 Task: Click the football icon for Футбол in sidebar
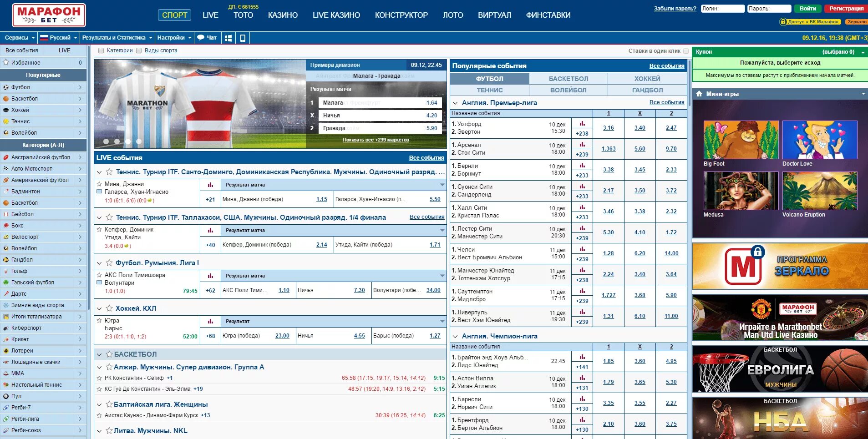pos(6,87)
